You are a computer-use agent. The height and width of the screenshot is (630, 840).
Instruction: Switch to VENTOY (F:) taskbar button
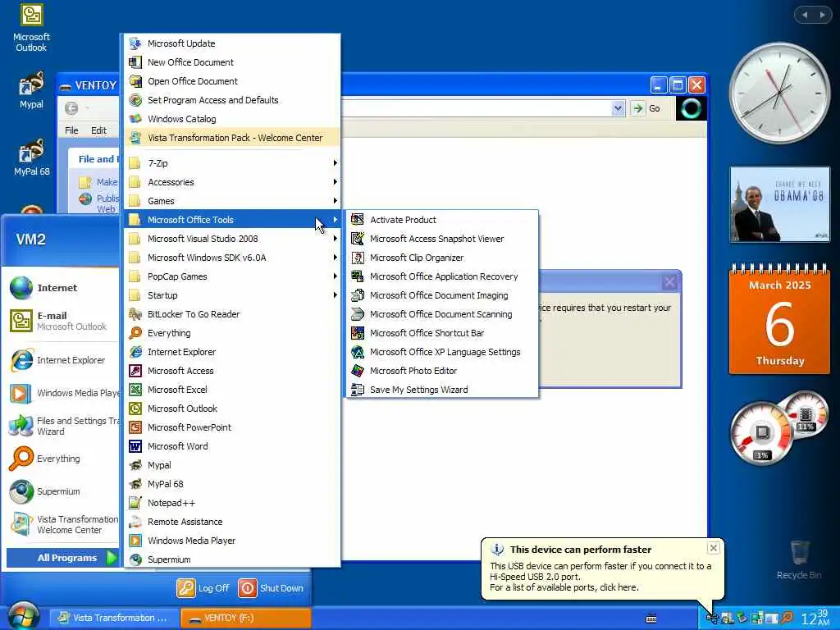click(244, 618)
